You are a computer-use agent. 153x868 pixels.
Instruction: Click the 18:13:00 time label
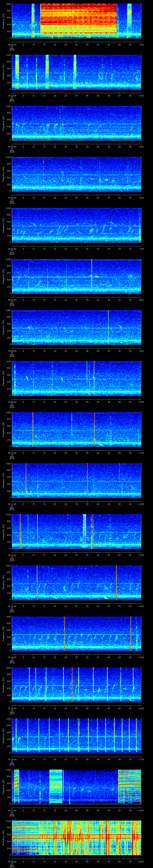(x=12, y=606)
